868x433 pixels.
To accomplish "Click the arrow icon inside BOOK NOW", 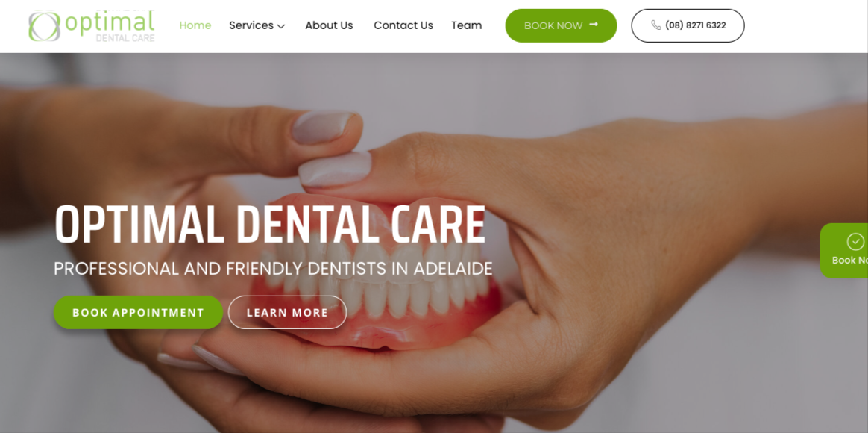I will click(594, 25).
